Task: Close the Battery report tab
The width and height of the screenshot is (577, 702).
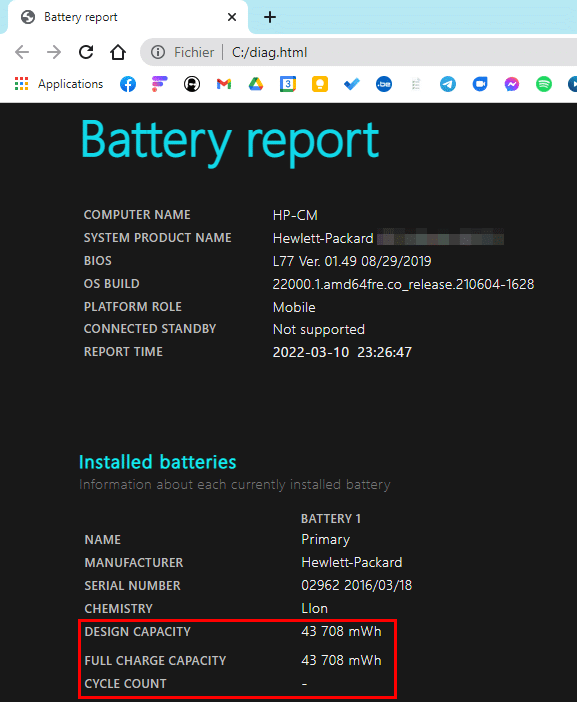Action: (x=232, y=17)
